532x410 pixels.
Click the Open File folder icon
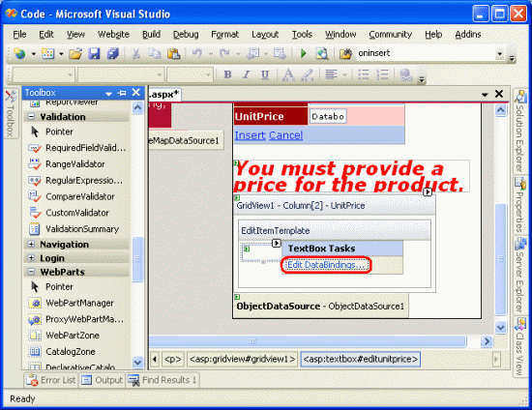75,53
